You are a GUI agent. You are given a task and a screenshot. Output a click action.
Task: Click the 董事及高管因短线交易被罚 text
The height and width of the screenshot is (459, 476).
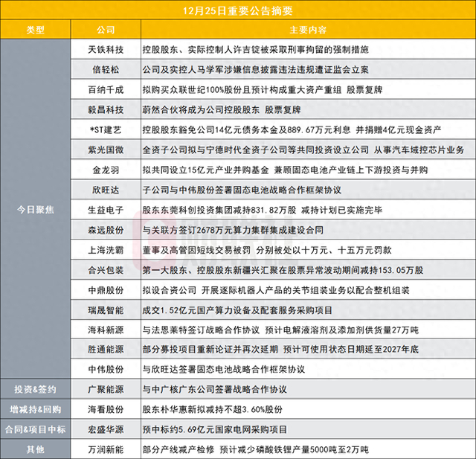coord(267,250)
